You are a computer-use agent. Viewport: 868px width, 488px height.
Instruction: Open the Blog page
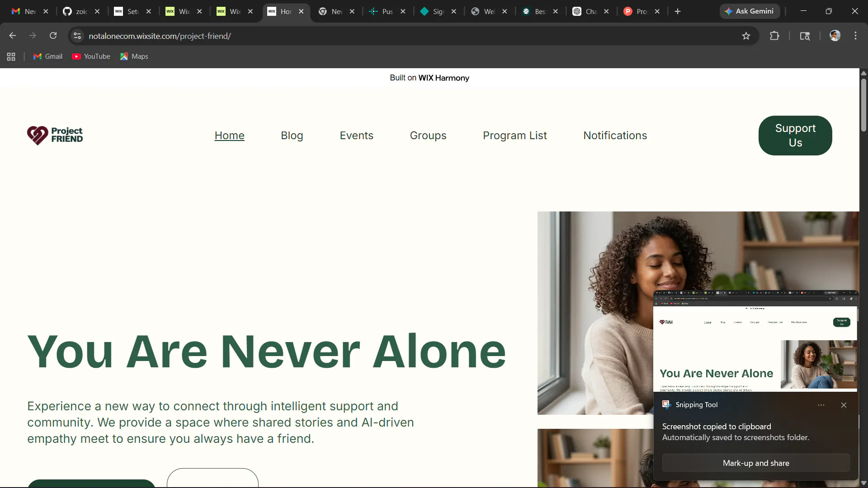292,136
